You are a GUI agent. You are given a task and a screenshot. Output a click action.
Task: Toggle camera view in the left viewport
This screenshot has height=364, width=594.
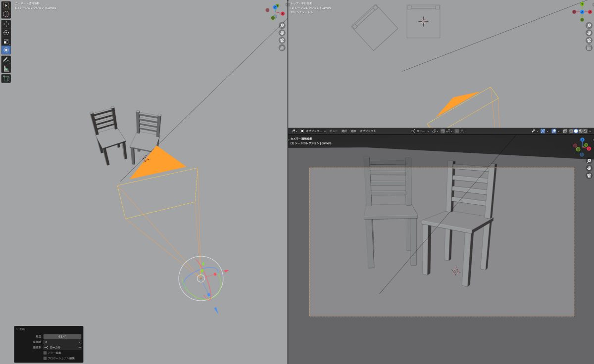282,40
